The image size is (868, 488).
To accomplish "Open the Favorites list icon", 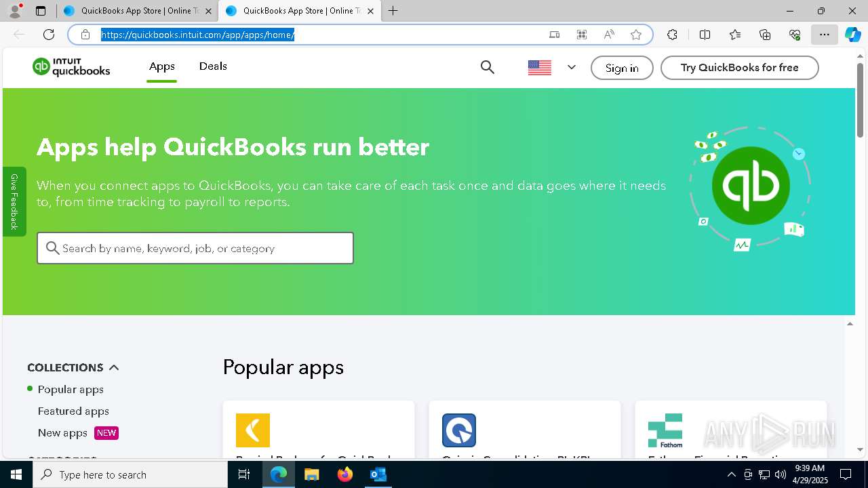I will point(735,35).
